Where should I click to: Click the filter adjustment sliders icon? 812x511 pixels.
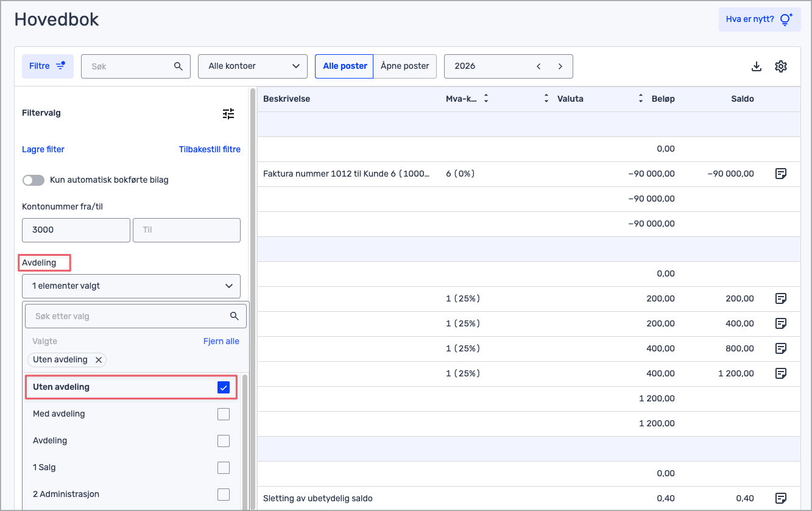click(x=228, y=113)
